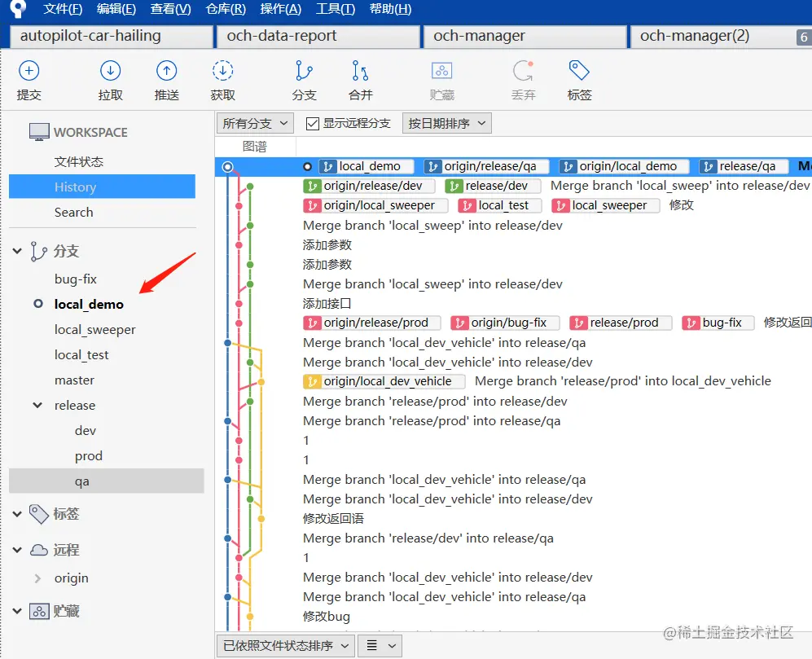The width and height of the screenshot is (812, 659).
Task: Switch to the och-manager(2) tab
Action: pos(712,37)
